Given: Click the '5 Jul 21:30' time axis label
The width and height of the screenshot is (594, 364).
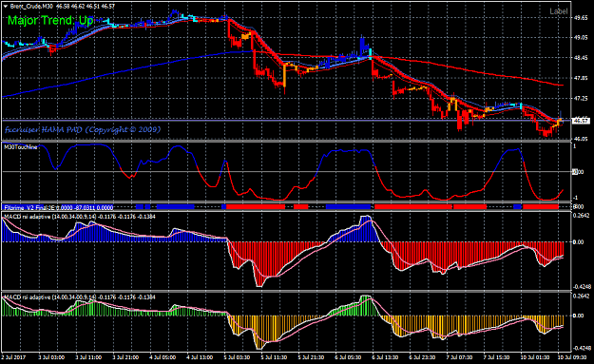Looking at the screenshot, I should point(311,357).
